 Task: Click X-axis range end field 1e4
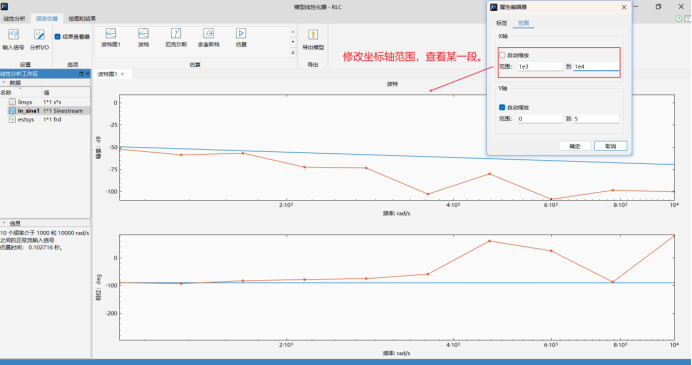point(596,67)
